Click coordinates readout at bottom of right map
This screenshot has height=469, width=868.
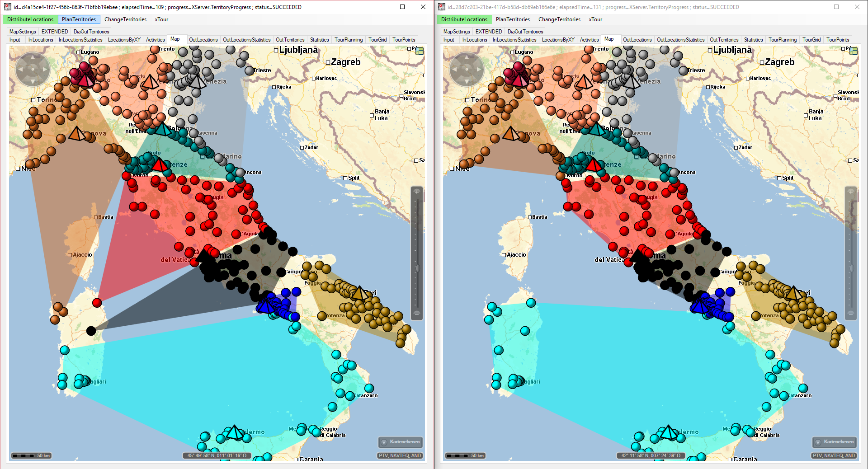pyautogui.click(x=651, y=455)
